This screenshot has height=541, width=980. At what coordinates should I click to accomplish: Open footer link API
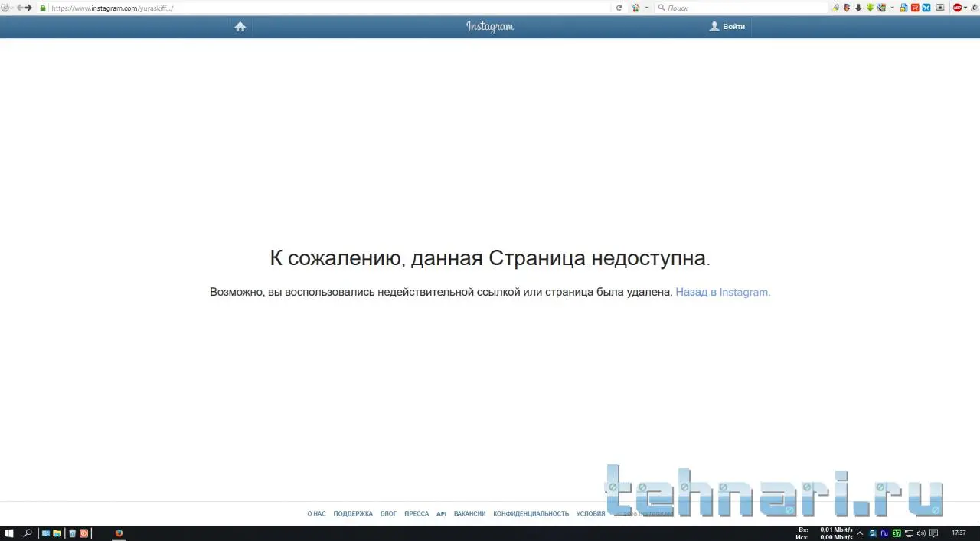[x=441, y=513]
